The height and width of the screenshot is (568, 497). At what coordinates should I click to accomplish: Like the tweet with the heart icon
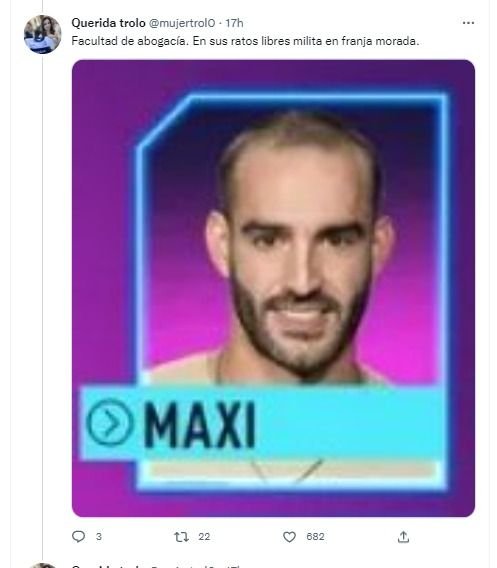(x=289, y=536)
